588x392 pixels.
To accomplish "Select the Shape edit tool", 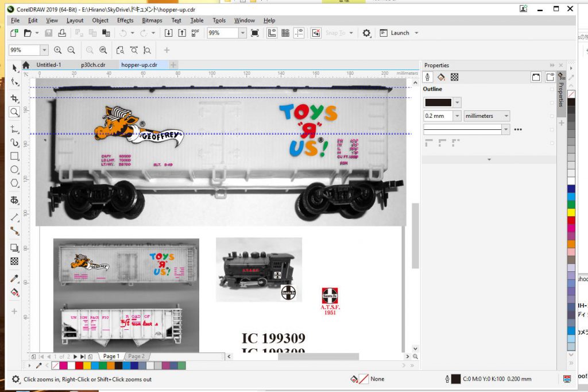I will [x=14, y=82].
